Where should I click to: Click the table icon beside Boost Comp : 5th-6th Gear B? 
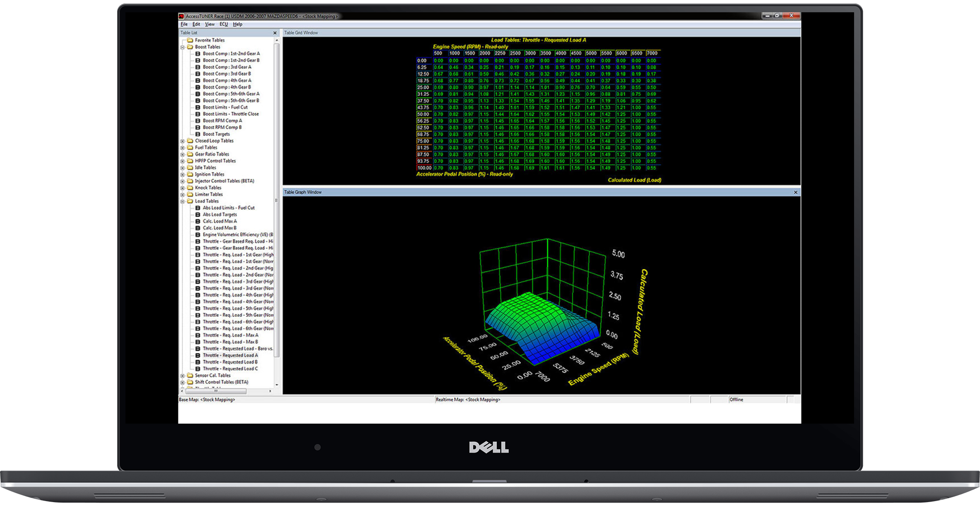(x=198, y=101)
